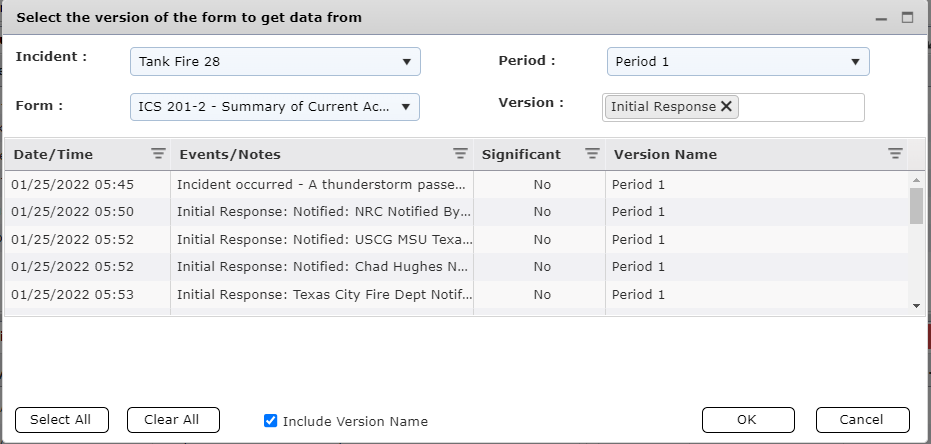Image resolution: width=931 pixels, height=444 pixels.
Task: Open the Date/Time column filter menu
Action: tap(158, 154)
